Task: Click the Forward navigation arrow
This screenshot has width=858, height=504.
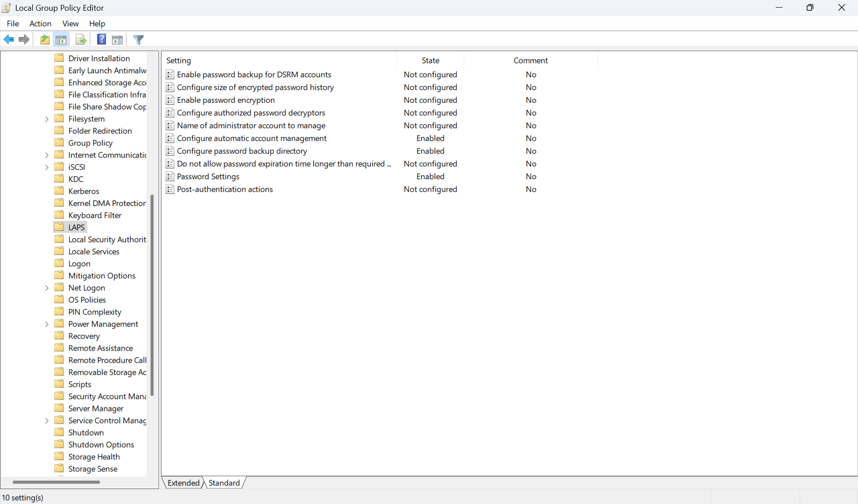Action: [x=24, y=39]
